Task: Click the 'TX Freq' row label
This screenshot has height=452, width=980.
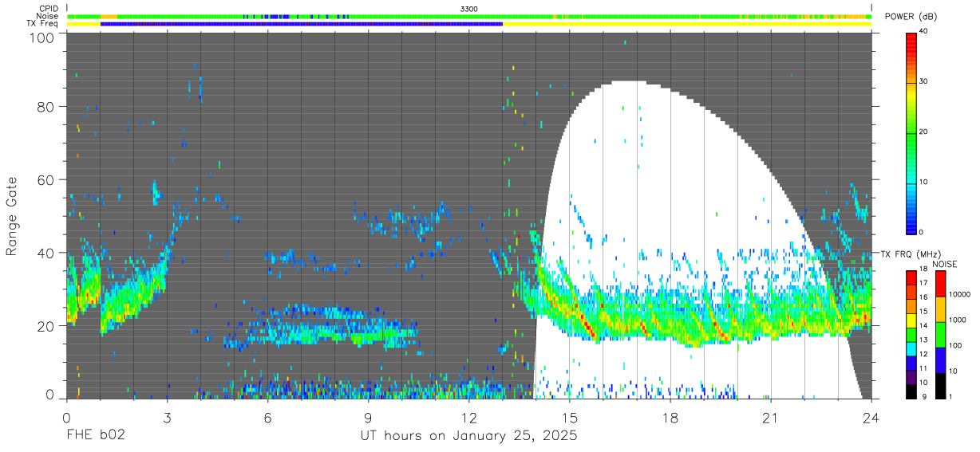Action: [x=42, y=23]
